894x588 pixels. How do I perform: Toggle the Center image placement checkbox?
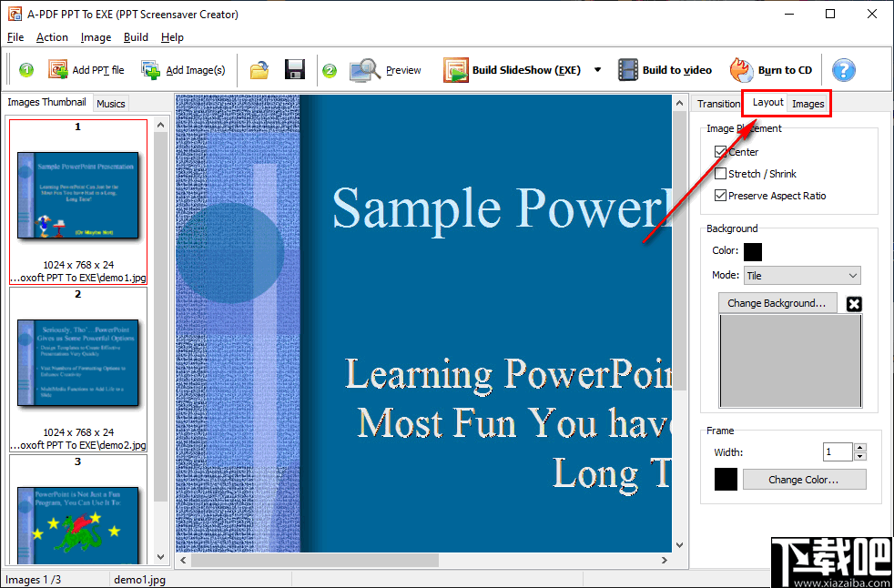(x=722, y=151)
